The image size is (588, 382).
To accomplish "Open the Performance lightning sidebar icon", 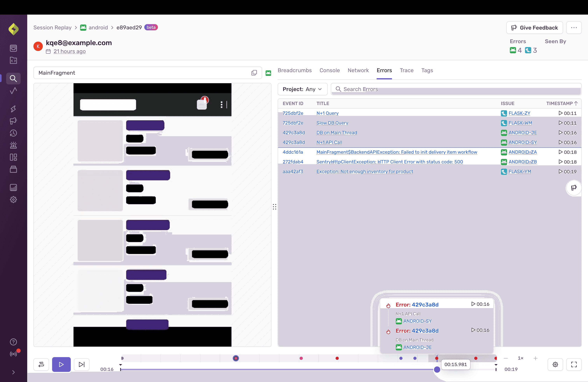I will (x=13, y=109).
